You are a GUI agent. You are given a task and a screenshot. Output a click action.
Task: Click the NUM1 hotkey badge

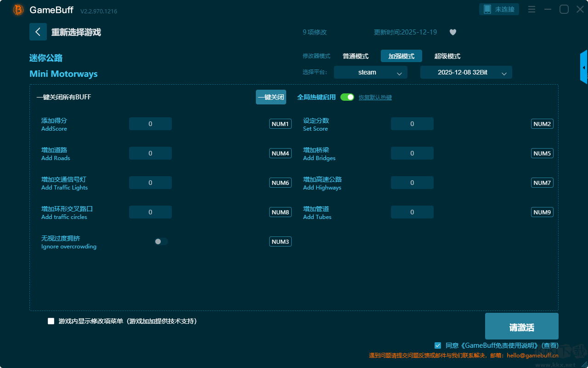tap(280, 124)
